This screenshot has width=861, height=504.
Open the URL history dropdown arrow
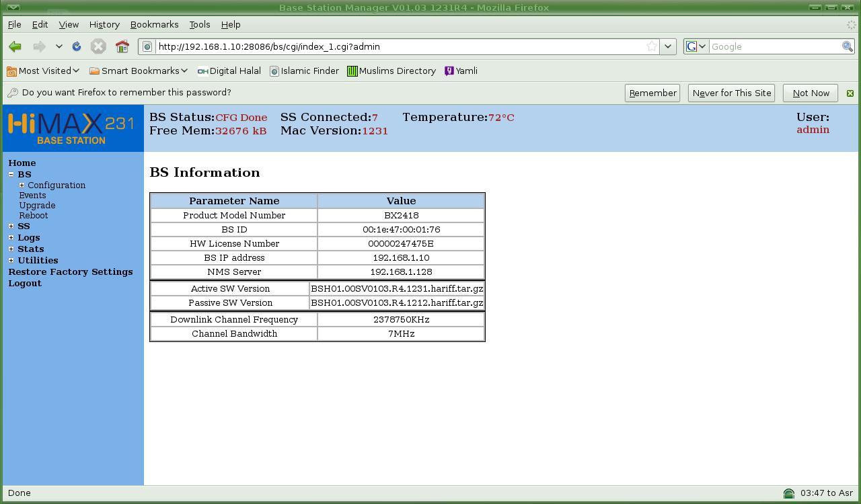[667, 46]
